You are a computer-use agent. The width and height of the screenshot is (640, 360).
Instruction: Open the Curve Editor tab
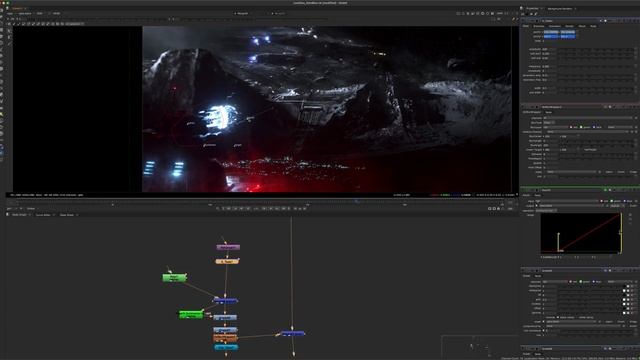[x=43, y=215]
